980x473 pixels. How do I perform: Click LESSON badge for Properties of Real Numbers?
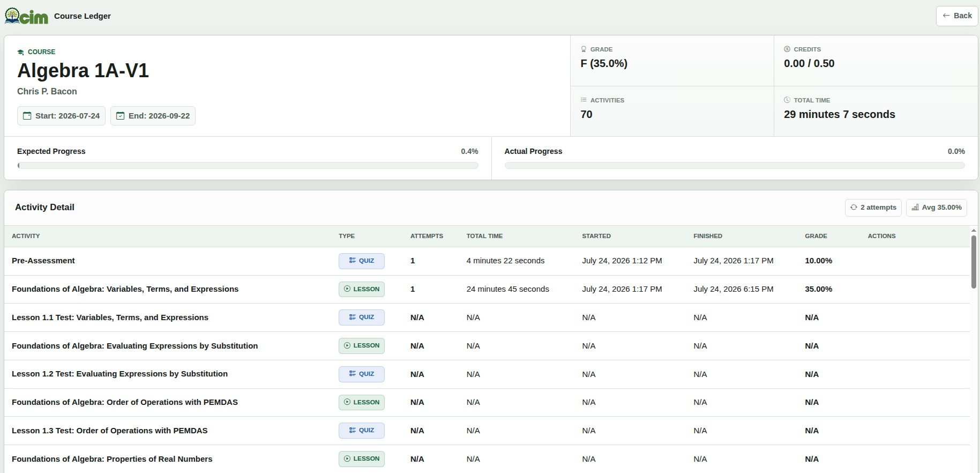pos(361,459)
